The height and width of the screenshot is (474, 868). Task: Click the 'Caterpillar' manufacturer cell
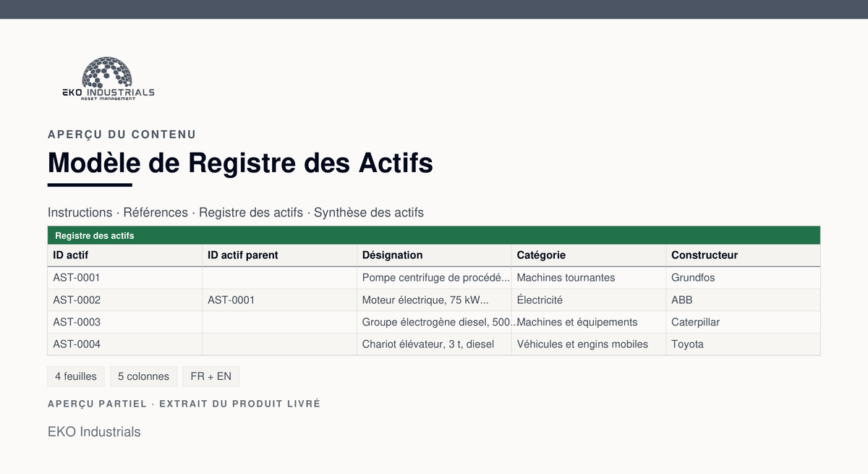(x=743, y=322)
